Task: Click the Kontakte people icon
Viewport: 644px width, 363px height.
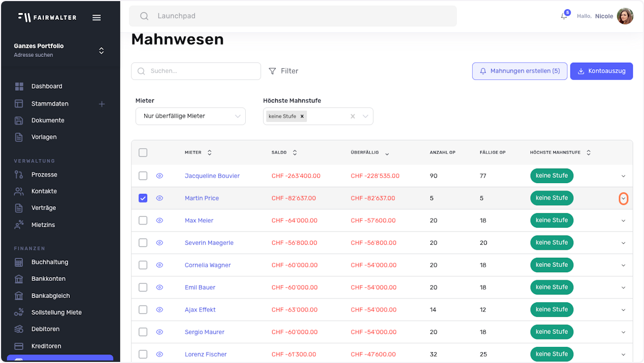Action: click(19, 191)
